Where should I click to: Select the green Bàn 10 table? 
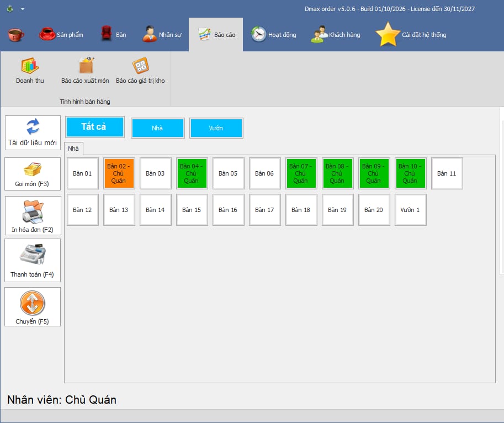(x=411, y=173)
